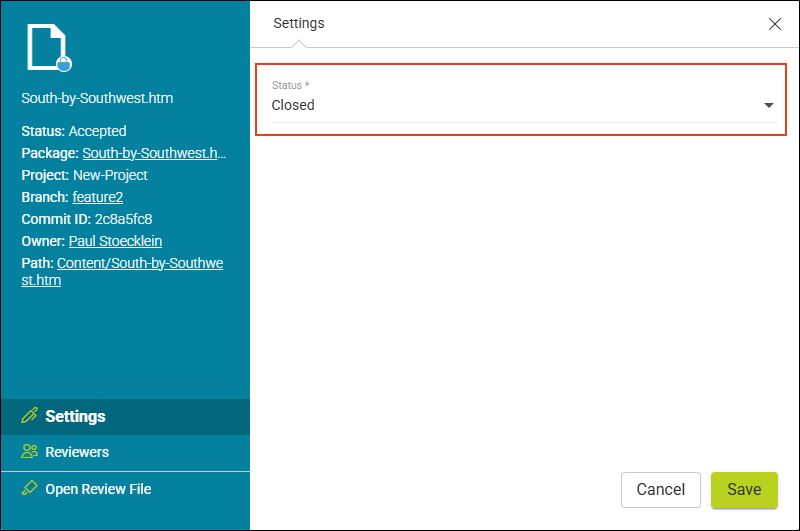The height and width of the screenshot is (531, 800).
Task: Click the Reviewers people icon
Action: tap(30, 451)
